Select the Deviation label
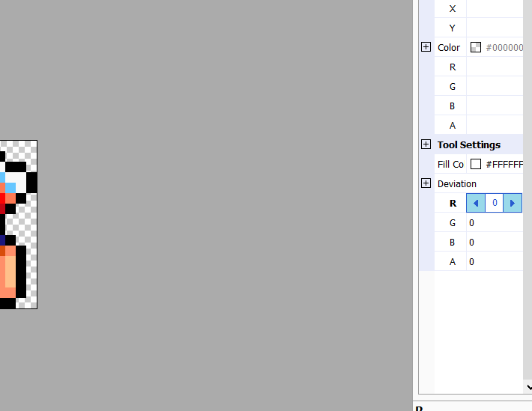This screenshot has height=411, width=532. pyautogui.click(x=457, y=184)
